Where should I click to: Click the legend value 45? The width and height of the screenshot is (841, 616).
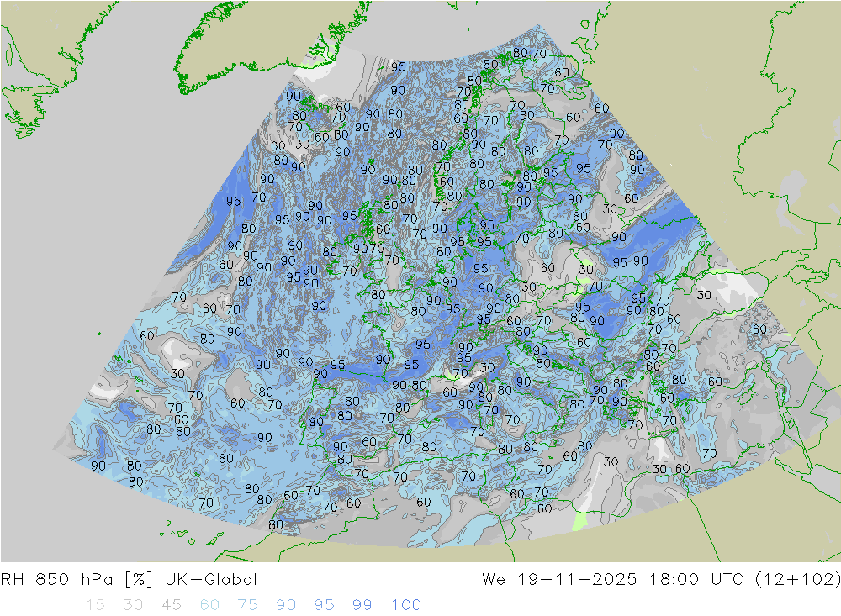coord(172,605)
